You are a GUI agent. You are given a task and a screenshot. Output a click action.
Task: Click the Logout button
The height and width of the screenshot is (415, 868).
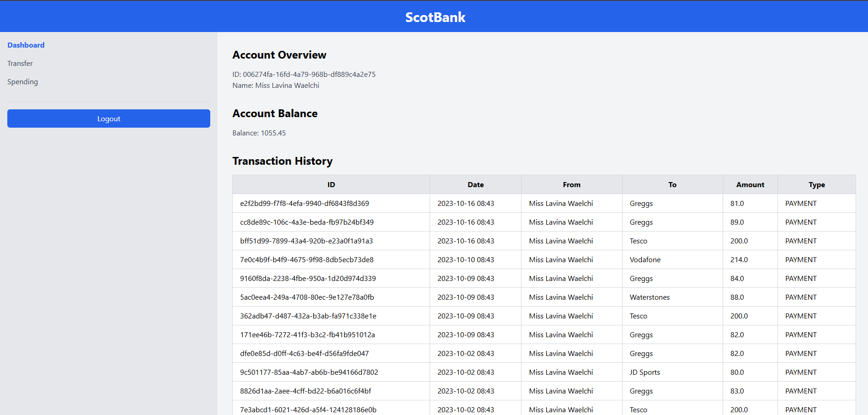108,119
